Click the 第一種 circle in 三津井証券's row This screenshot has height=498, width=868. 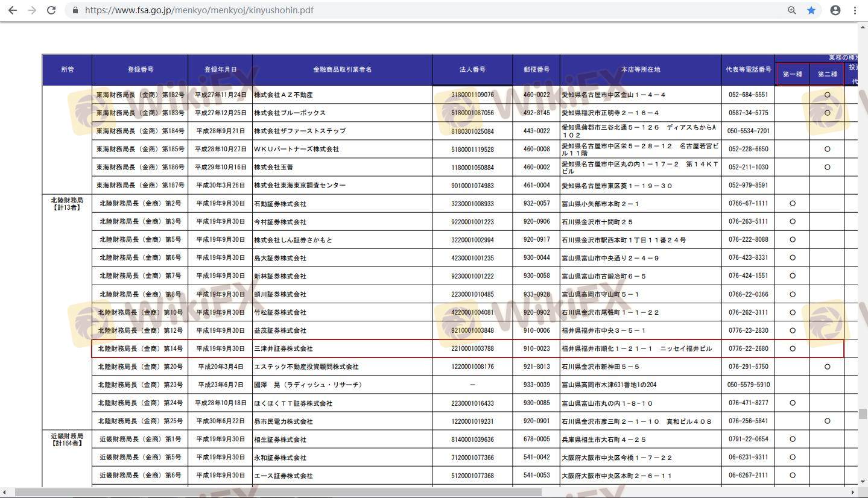click(x=793, y=348)
